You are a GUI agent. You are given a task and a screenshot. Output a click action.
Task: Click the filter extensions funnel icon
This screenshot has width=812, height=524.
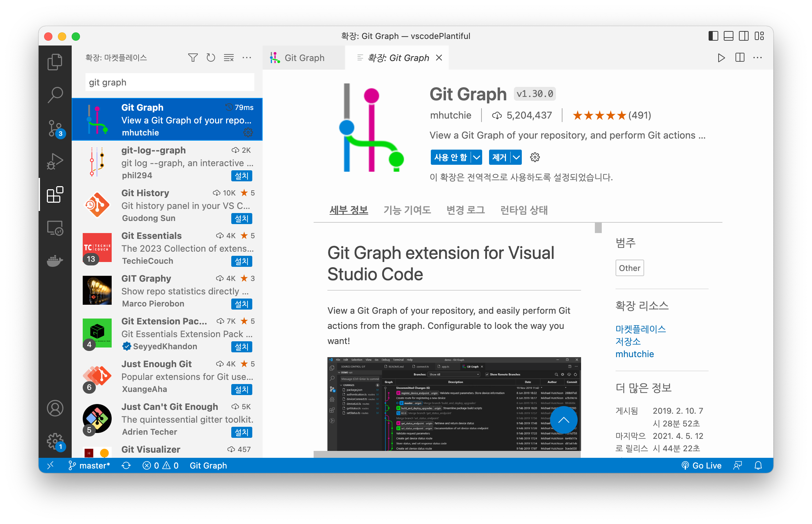[x=193, y=58]
